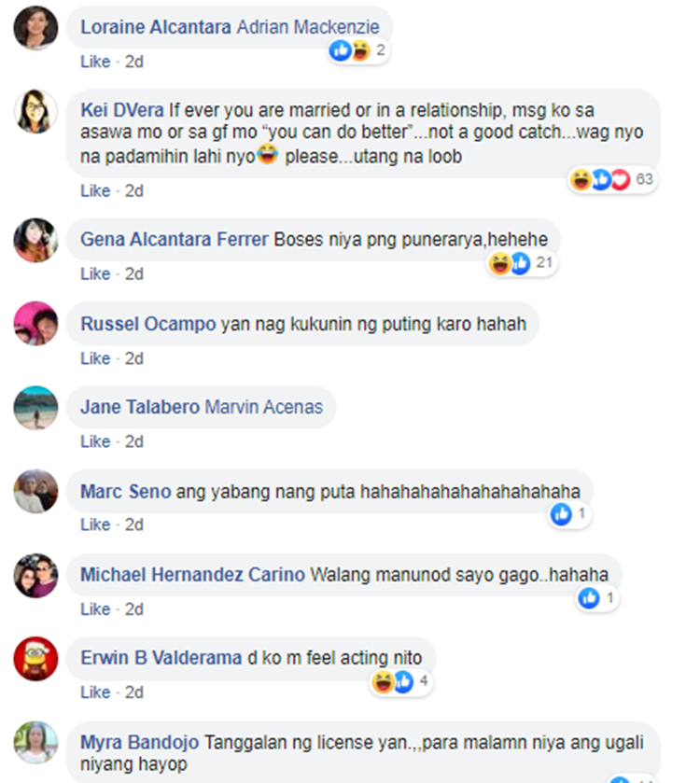Visit Myra Bandojo's profile name link
This screenshot has width=700, height=783.
click(x=139, y=742)
